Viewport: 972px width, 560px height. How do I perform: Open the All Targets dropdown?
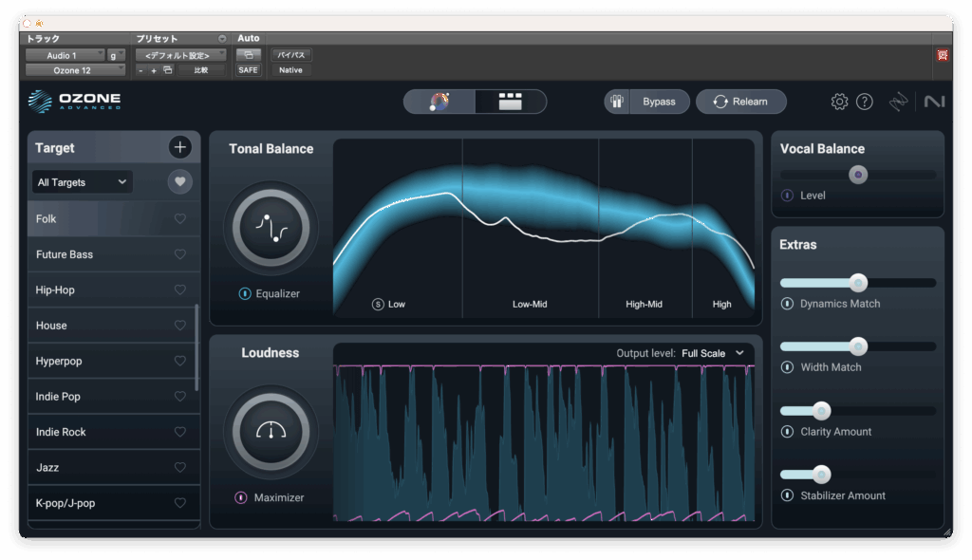(x=82, y=182)
